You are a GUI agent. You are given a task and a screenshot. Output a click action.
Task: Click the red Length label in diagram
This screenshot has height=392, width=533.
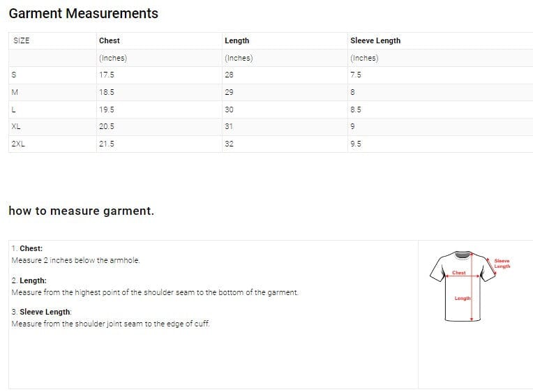pos(462,299)
